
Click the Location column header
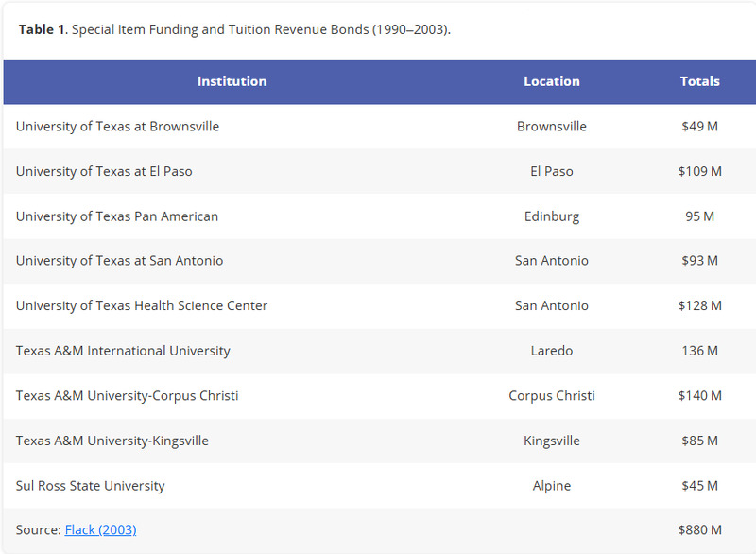pos(552,81)
